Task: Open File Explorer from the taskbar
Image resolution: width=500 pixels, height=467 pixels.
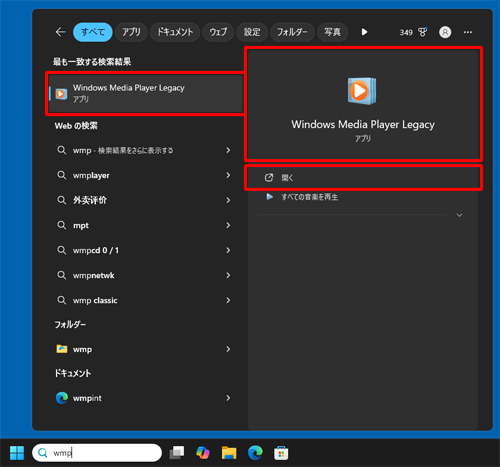Action: (x=229, y=453)
